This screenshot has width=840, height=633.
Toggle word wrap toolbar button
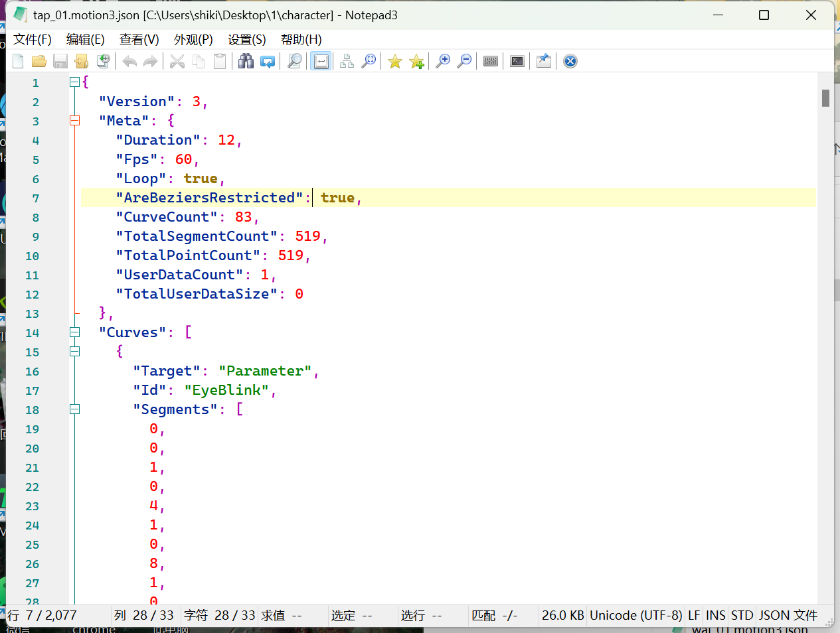(321, 62)
